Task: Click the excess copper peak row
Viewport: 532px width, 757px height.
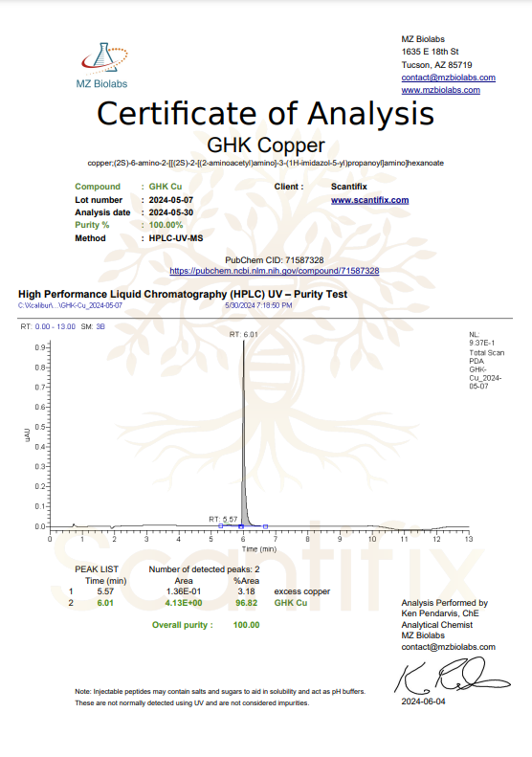Action: tap(199, 591)
